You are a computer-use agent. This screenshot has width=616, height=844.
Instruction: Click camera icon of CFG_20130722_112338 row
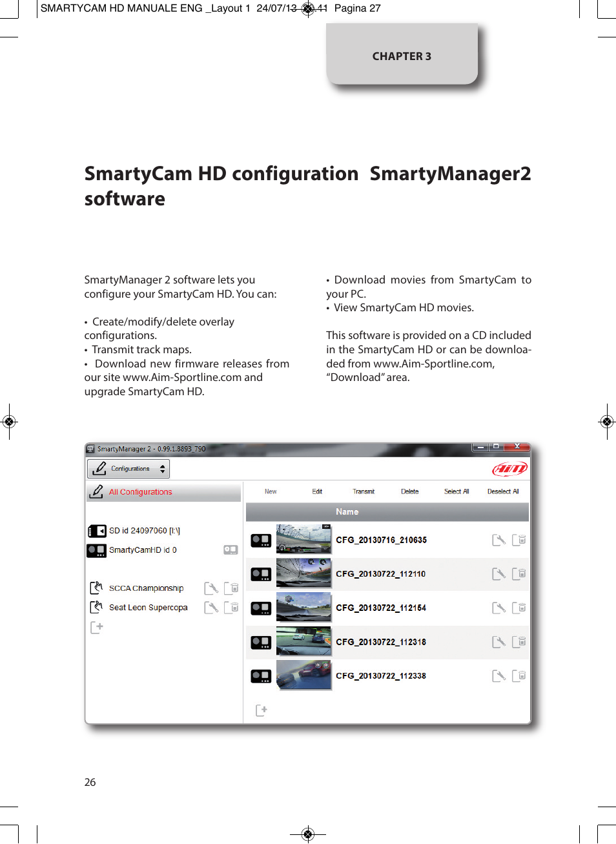(x=261, y=676)
